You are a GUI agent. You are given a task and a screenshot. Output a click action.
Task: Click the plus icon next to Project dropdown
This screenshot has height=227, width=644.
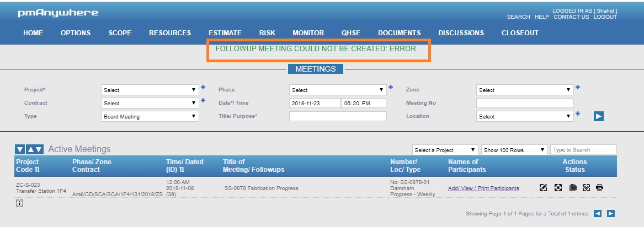point(203,87)
